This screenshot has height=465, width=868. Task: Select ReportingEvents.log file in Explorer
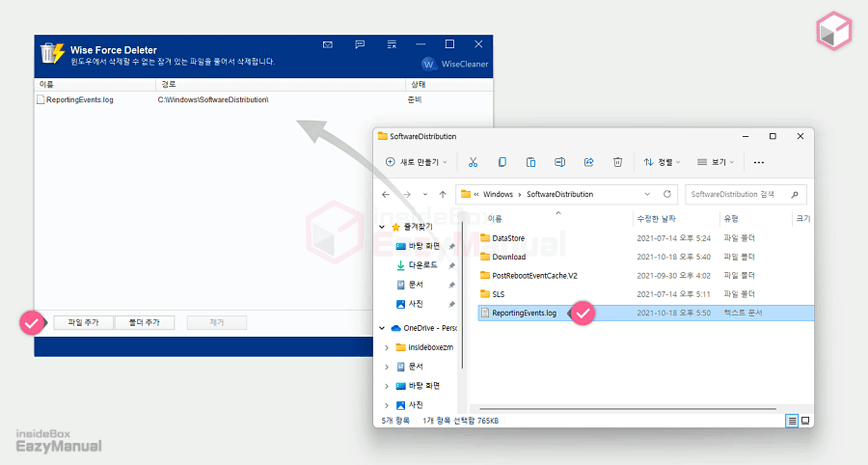coord(645,313)
